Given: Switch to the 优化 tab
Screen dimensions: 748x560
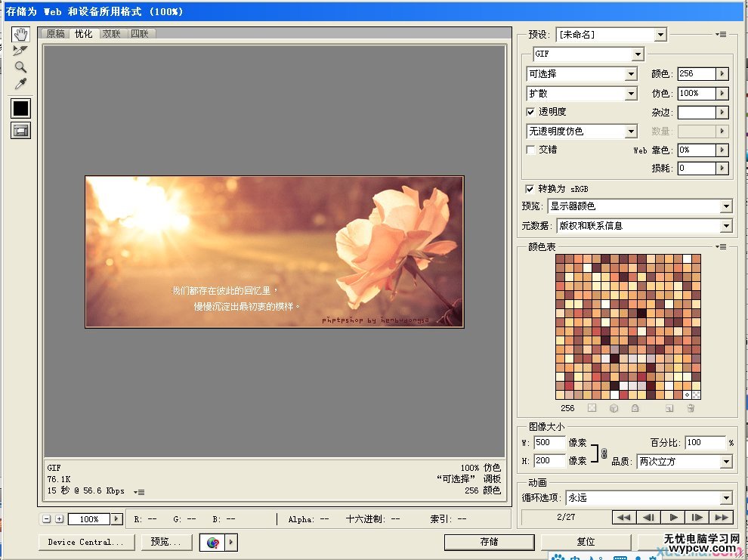Looking at the screenshot, I should (x=83, y=33).
